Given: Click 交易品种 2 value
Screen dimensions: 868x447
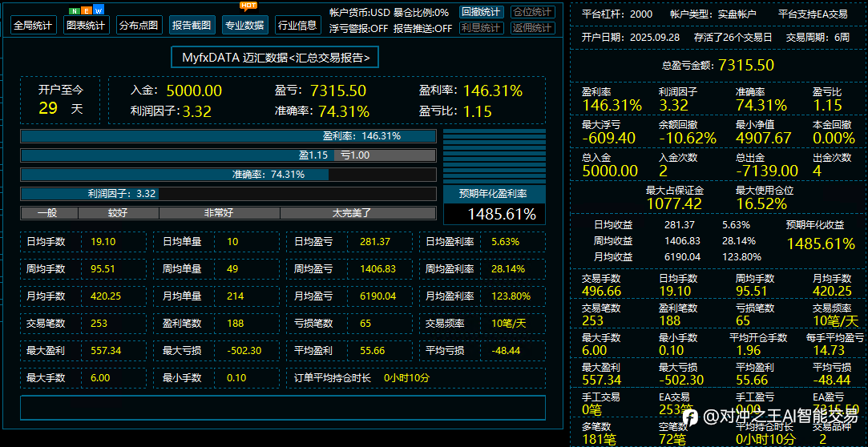Looking at the screenshot, I should tap(822, 440).
